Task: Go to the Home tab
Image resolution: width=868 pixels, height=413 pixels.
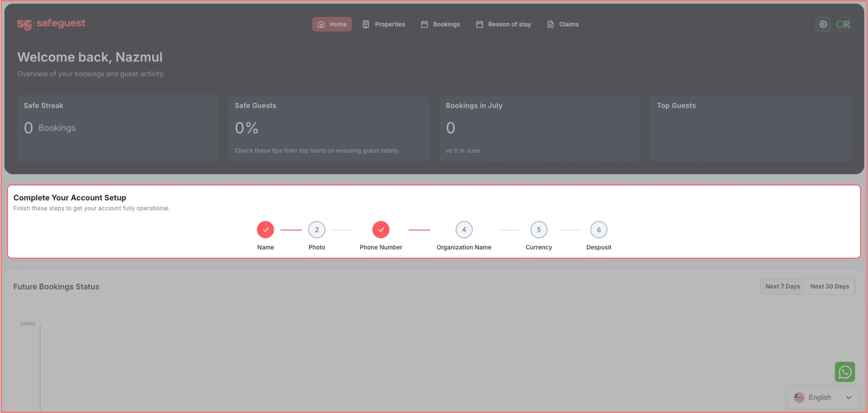Action: [332, 24]
